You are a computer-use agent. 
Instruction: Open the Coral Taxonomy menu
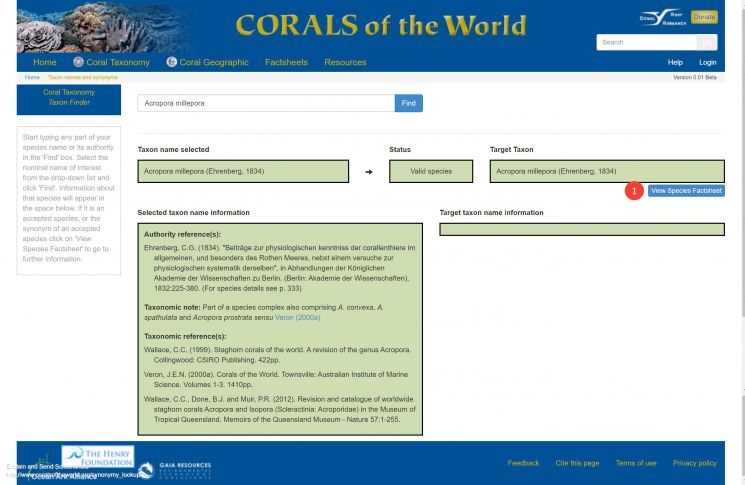point(118,62)
